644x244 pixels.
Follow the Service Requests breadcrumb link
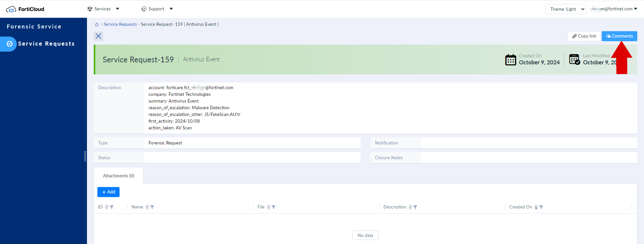120,24
